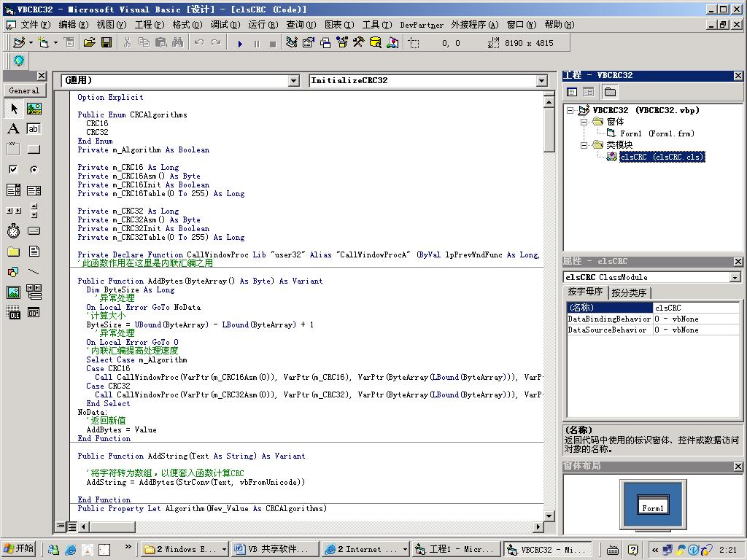Select the FileListBox control tool
Image resolution: width=747 pixels, height=560 pixels.
click(x=34, y=252)
